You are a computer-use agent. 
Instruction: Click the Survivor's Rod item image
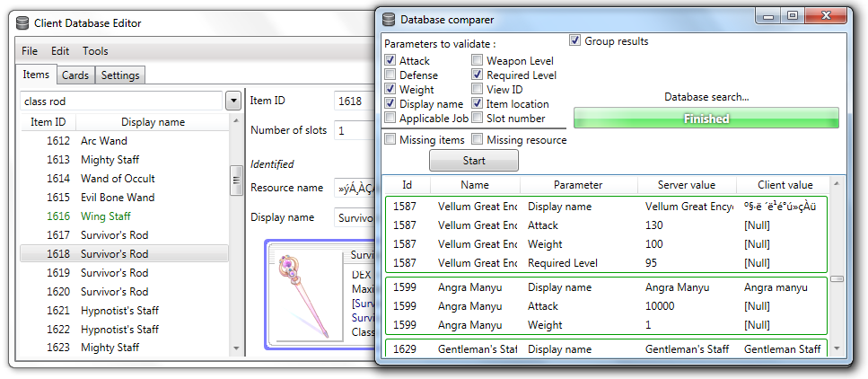304,295
